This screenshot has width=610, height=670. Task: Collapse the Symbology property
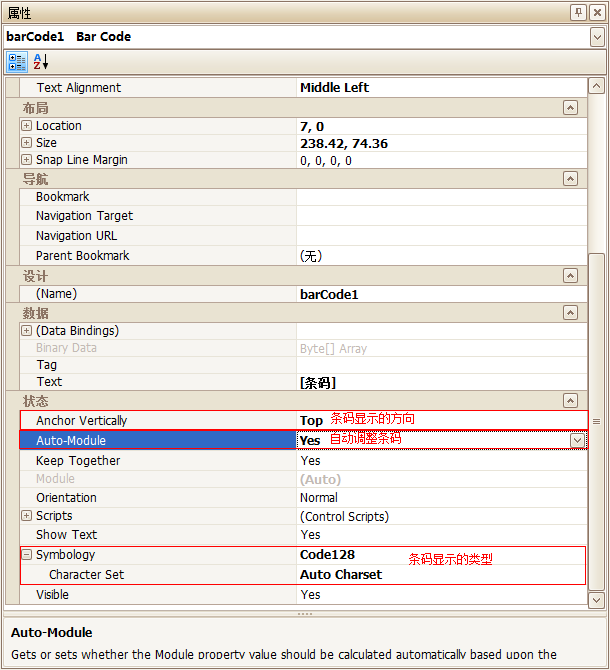[x=26, y=554]
